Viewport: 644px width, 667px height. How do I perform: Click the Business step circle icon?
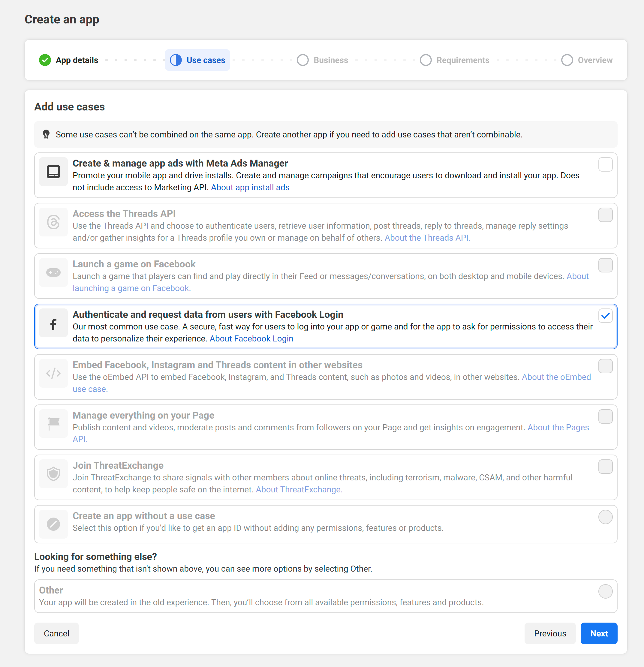pos(302,60)
